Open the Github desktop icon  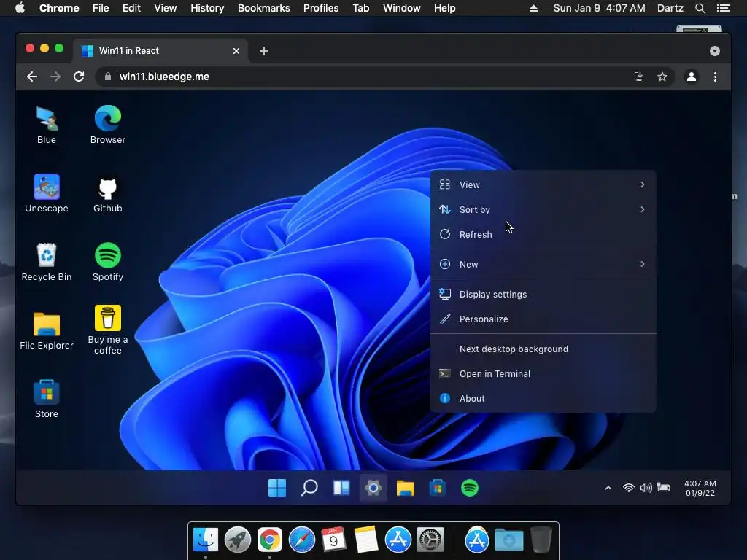108,193
